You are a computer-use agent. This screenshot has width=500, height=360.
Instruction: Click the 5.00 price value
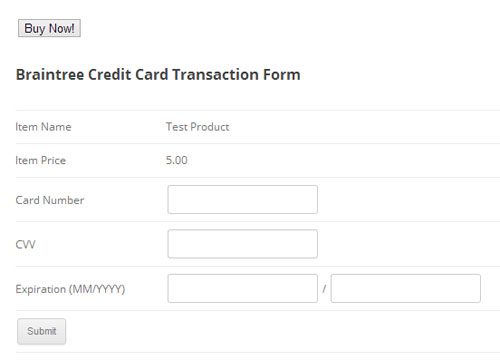point(177,160)
